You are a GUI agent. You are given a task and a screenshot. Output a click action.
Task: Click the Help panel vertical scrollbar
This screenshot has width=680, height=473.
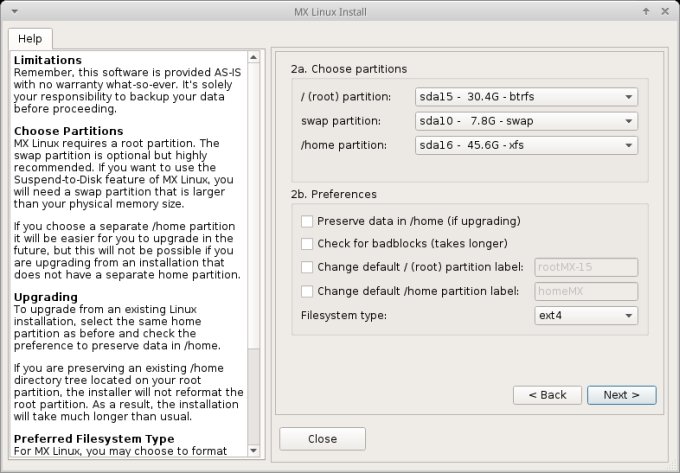(253, 200)
